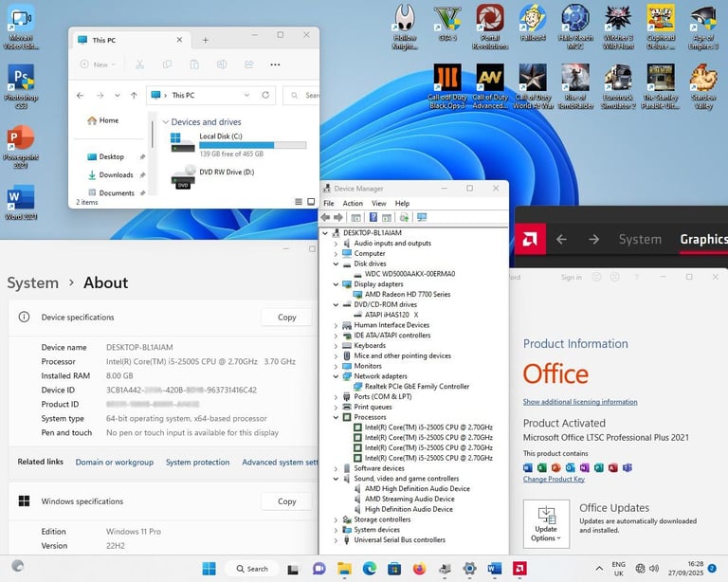The image size is (728, 582).
Task: Open Call of Duty Black Ops 3 icon
Action: [x=447, y=87]
